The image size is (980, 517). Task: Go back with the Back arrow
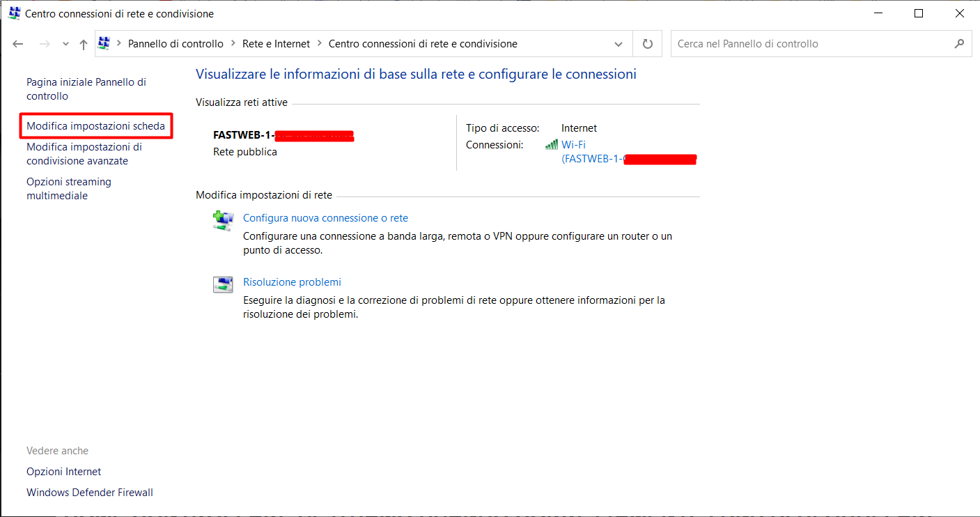pyautogui.click(x=18, y=44)
